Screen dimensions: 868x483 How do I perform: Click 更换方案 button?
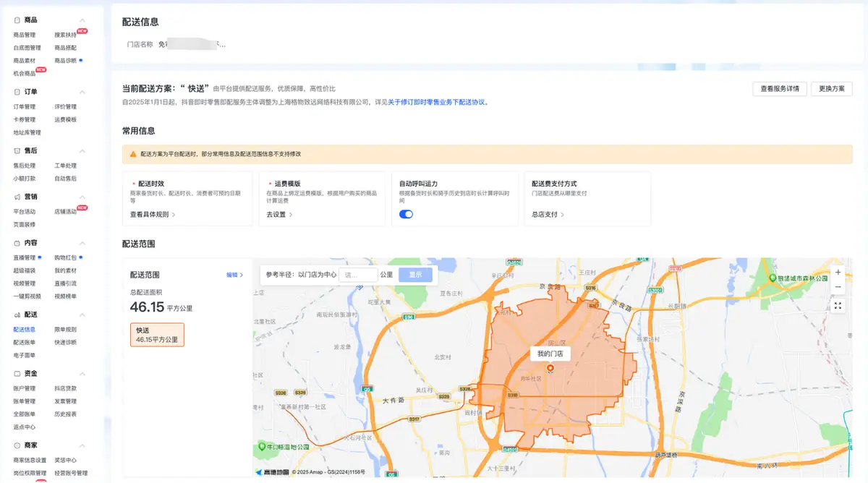pyautogui.click(x=832, y=89)
